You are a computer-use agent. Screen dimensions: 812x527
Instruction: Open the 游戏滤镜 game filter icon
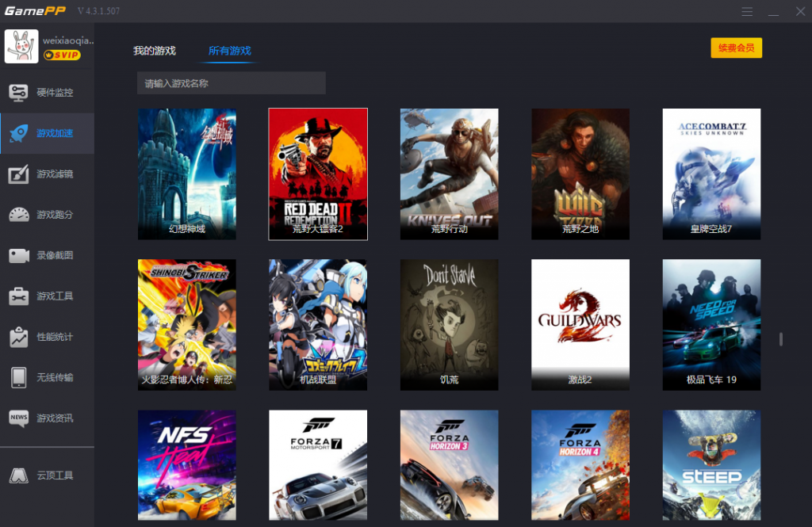coord(19,174)
